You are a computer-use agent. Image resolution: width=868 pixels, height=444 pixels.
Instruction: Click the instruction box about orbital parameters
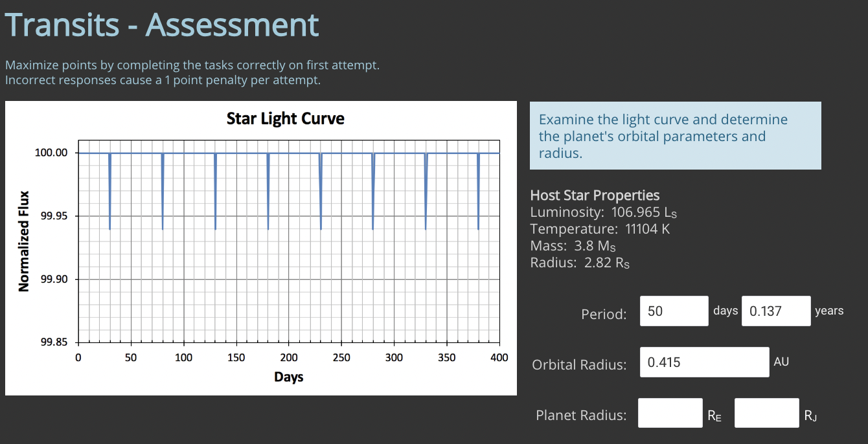[x=676, y=135]
